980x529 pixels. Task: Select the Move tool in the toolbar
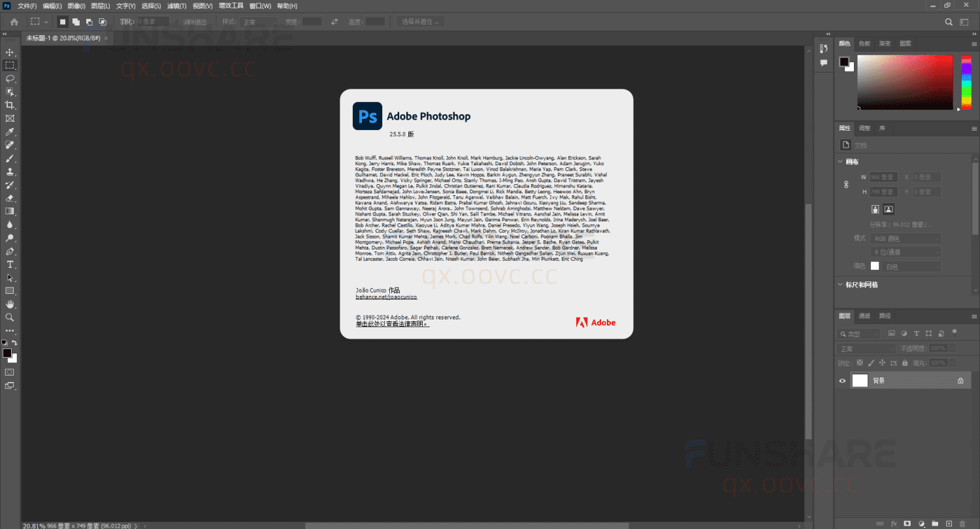coord(10,52)
